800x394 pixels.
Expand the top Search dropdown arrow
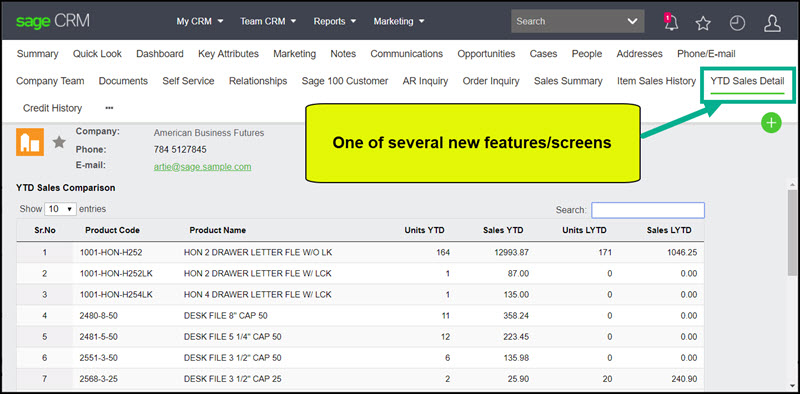(x=632, y=21)
